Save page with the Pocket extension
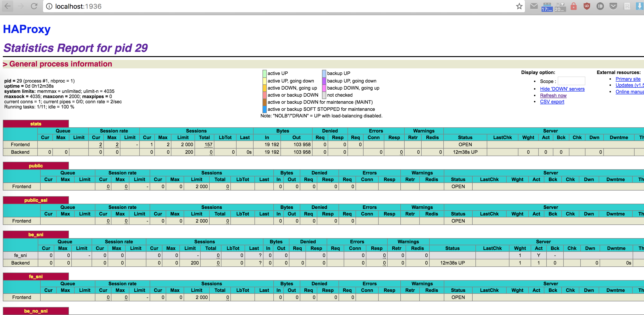 (x=613, y=6)
